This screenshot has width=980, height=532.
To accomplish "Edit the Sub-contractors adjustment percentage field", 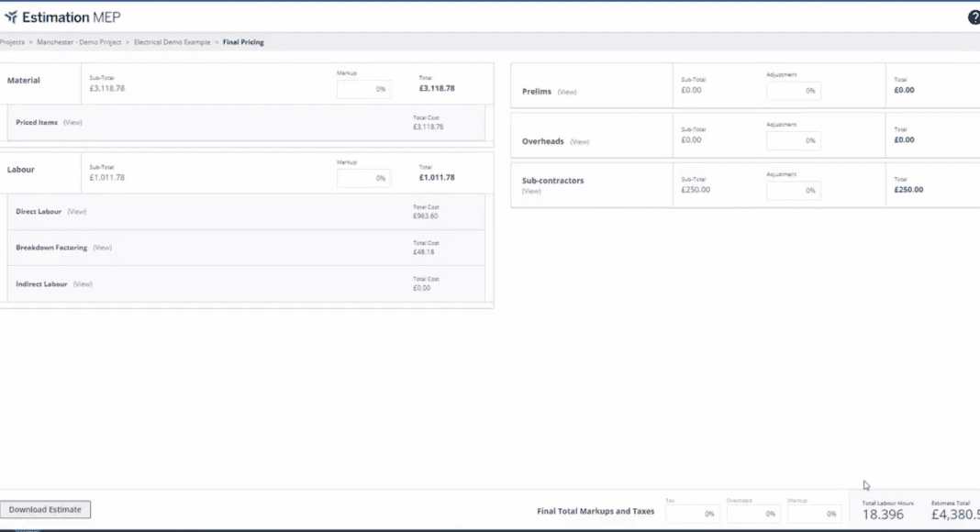I will tap(794, 191).
